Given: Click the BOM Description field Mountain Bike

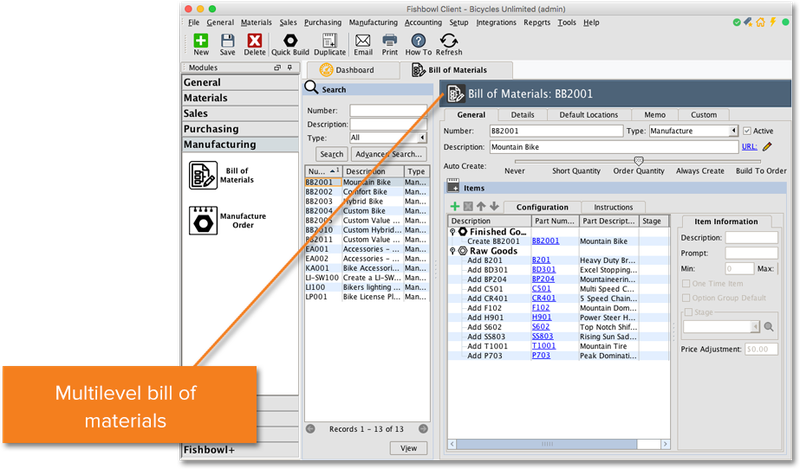Looking at the screenshot, I should click(614, 147).
